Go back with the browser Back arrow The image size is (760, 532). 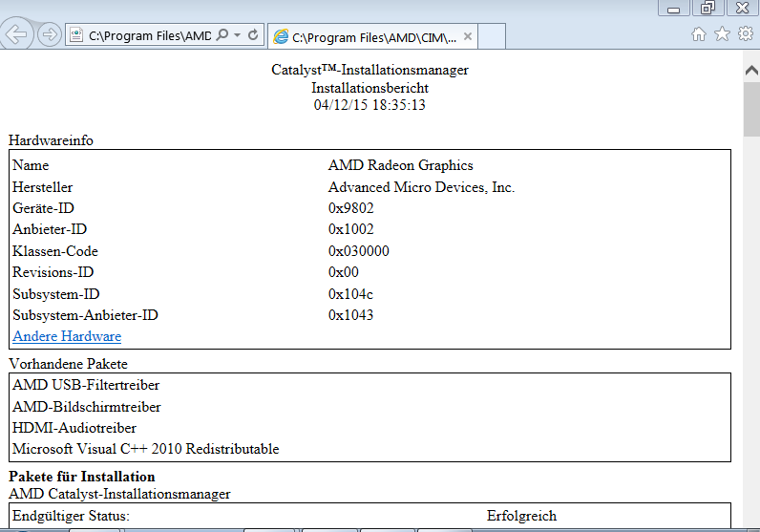[16, 34]
